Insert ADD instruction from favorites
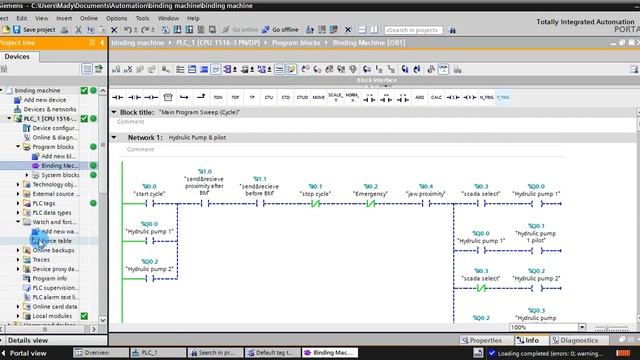 pyautogui.click(x=420, y=98)
